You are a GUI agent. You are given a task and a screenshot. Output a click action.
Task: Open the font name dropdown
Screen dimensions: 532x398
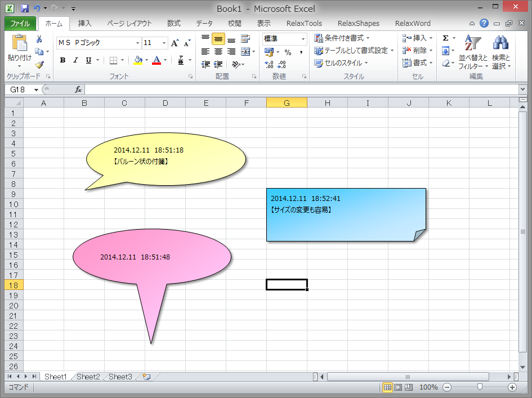pyautogui.click(x=137, y=43)
